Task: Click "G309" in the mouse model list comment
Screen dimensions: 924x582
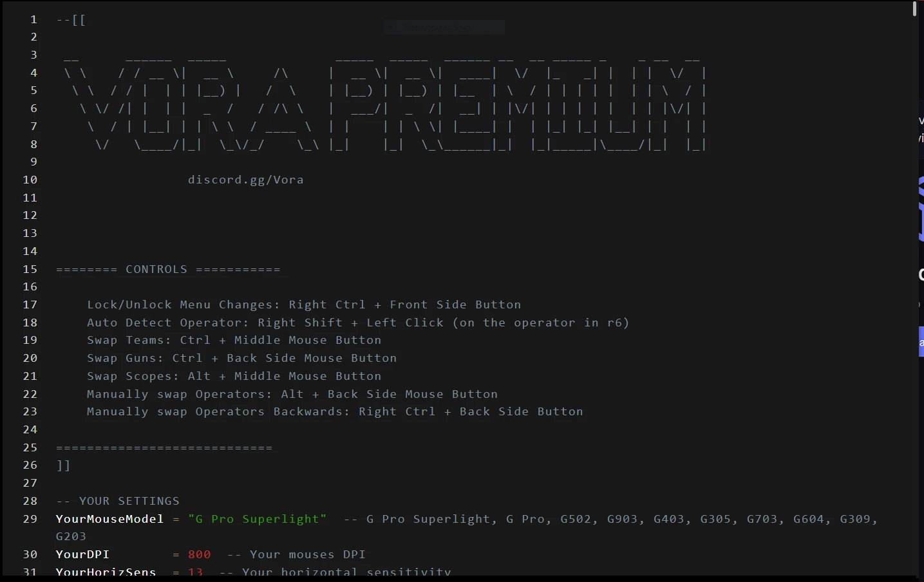Action: pyautogui.click(x=855, y=519)
